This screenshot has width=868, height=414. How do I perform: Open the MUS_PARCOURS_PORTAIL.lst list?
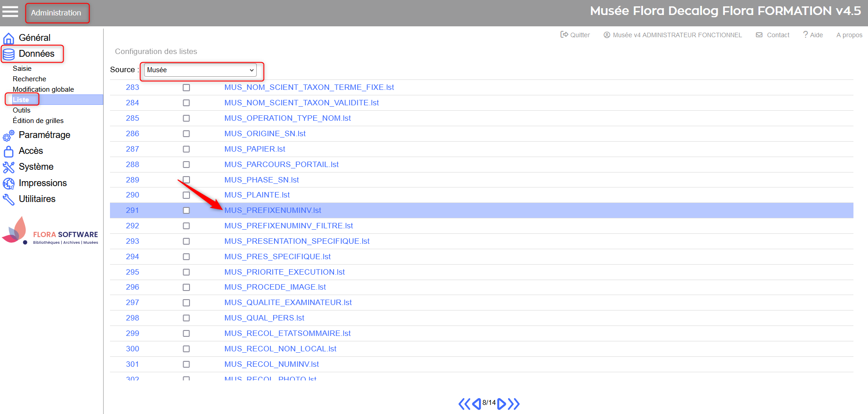click(281, 164)
